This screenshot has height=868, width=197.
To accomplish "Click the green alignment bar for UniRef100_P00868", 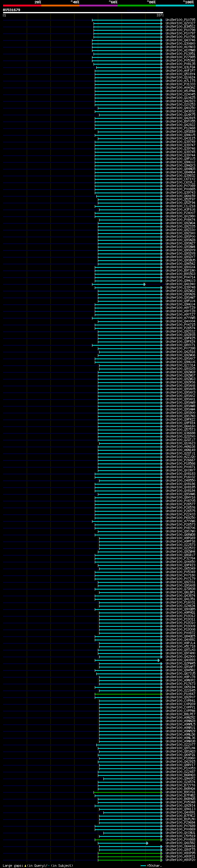I will pyautogui.click(x=128, y=840).
